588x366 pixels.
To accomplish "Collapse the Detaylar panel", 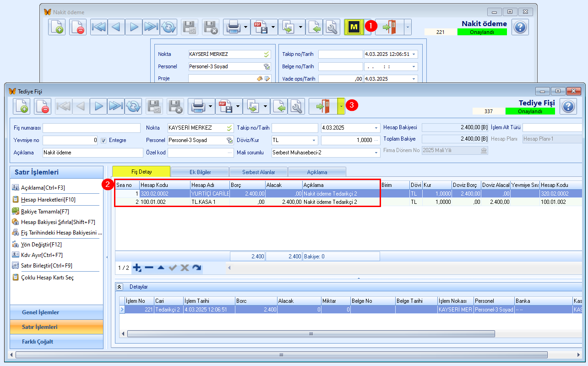I will tap(120, 287).
